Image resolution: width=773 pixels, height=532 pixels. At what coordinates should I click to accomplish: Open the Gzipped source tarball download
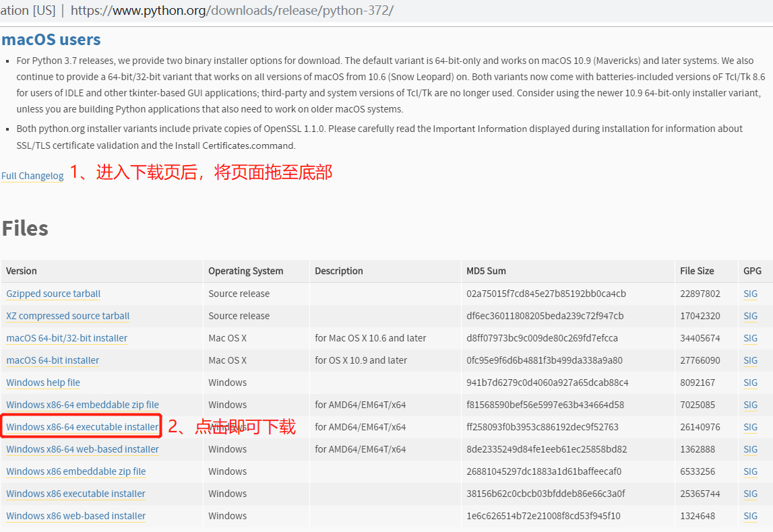[x=53, y=294]
